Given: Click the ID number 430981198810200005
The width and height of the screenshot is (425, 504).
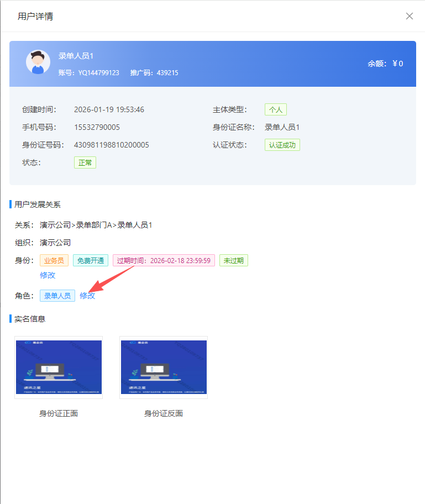Looking at the screenshot, I should 111,145.
